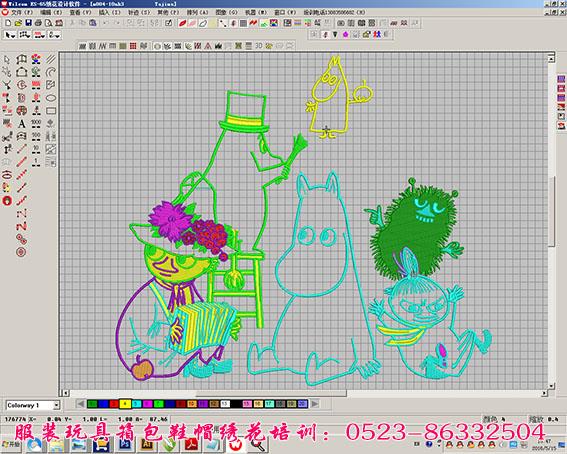Toggle the 3D TrueView display button
This screenshot has width=567, height=454.
[259, 46]
